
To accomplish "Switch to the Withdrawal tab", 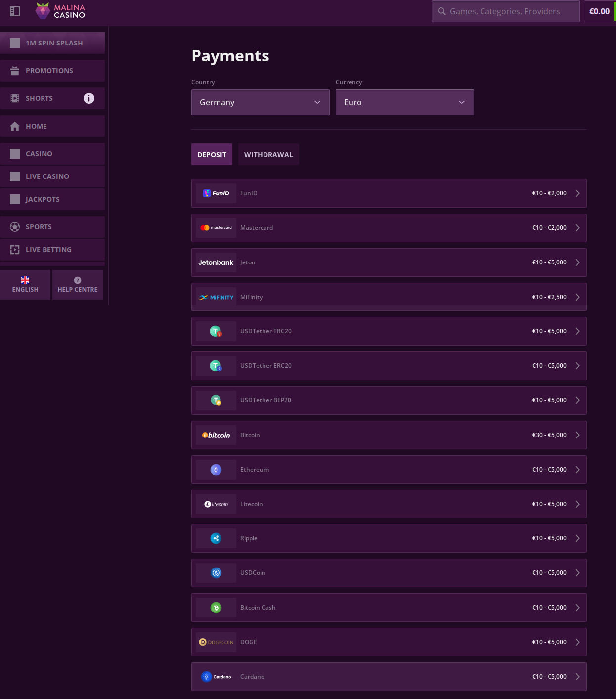I will [x=268, y=155].
